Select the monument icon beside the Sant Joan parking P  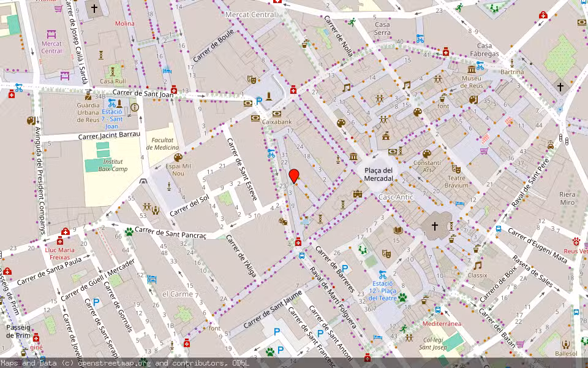[268, 96]
